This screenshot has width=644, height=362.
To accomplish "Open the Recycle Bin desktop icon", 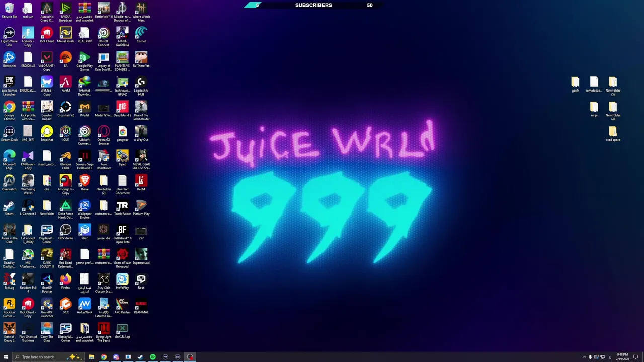I will click(9, 11).
